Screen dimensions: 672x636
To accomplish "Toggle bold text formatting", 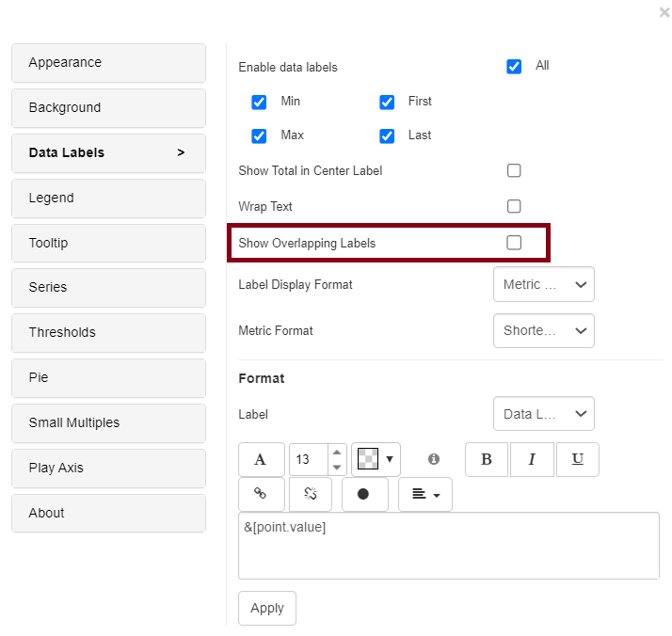I will [487, 459].
